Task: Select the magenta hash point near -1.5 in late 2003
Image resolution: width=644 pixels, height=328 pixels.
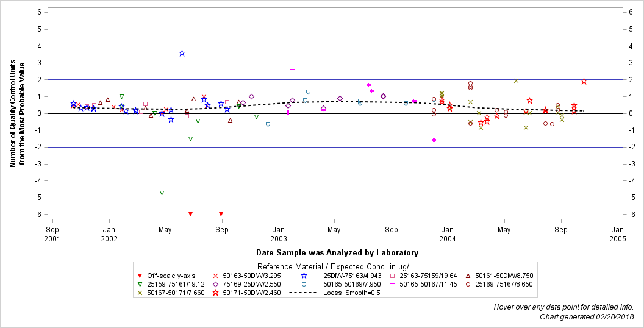Action: [434, 140]
